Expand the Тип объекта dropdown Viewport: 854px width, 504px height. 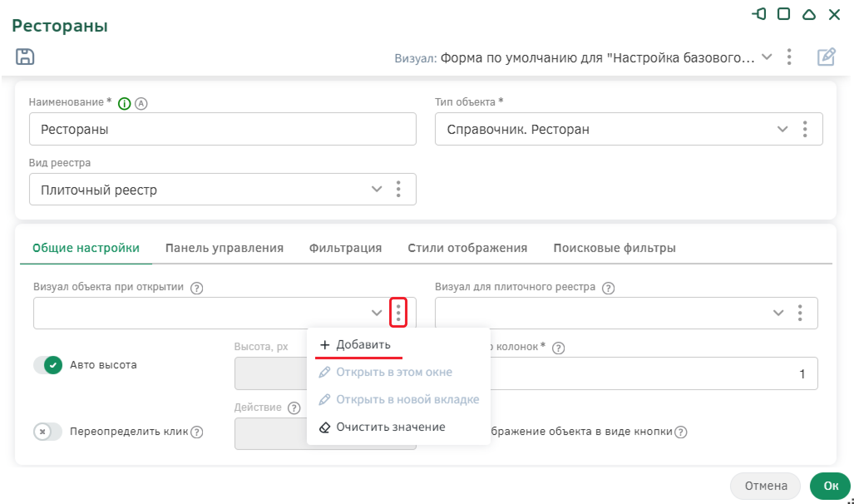click(x=782, y=129)
